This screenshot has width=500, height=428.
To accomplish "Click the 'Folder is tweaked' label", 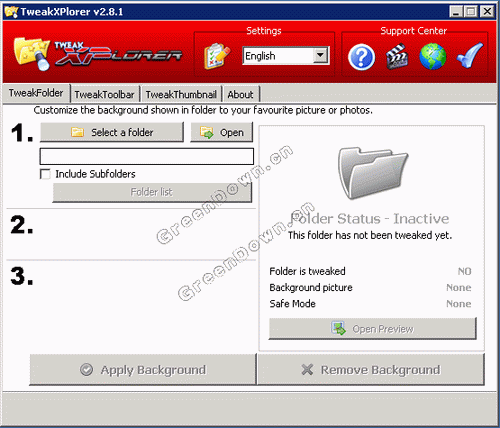I will [307, 271].
